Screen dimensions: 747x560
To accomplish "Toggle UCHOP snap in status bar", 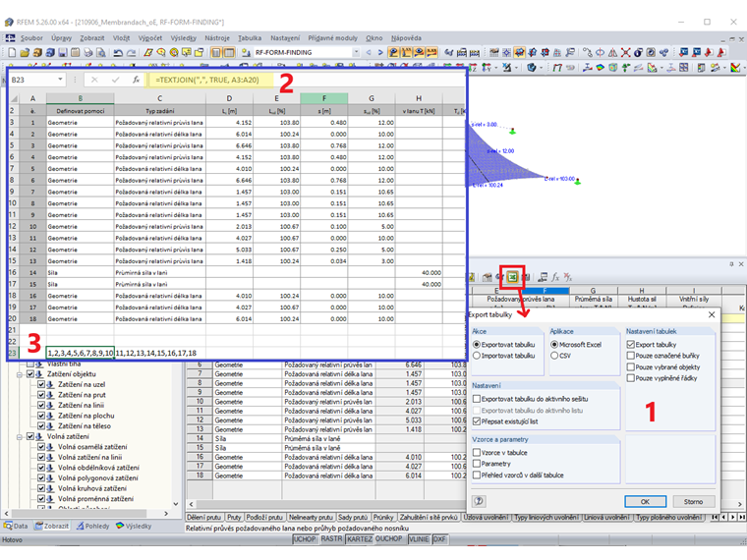I will point(304,539).
